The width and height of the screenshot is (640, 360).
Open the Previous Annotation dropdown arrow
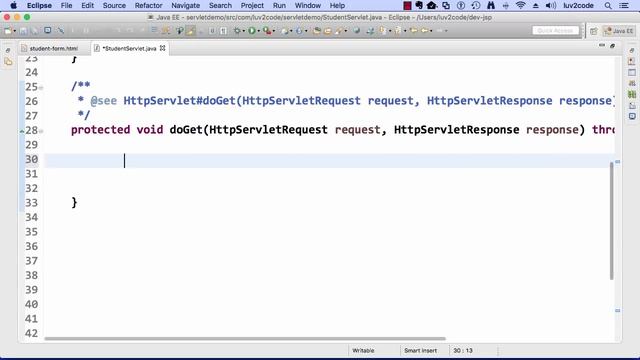(405, 31)
